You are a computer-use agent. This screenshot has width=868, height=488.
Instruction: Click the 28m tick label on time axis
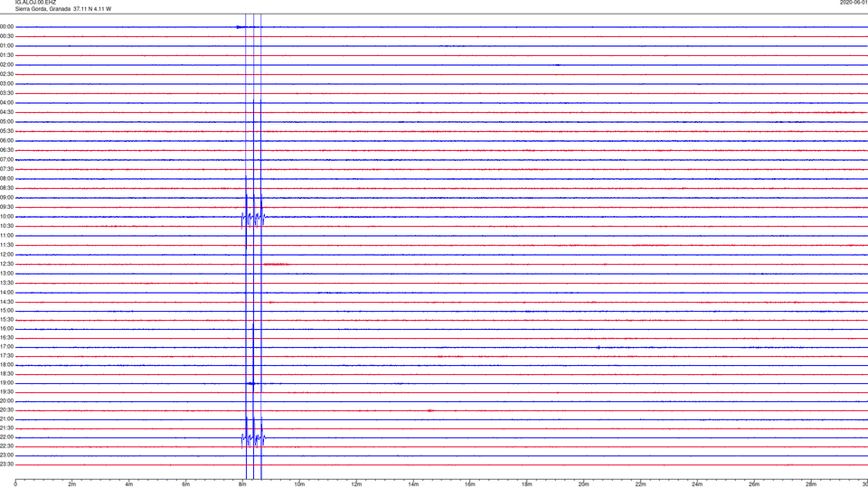pyautogui.click(x=811, y=484)
